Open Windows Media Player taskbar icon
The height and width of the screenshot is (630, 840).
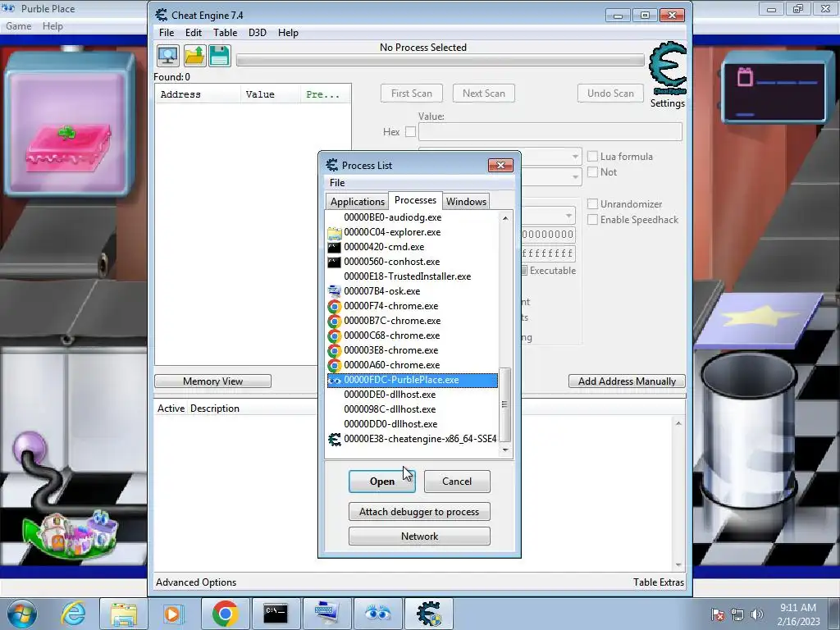pyautogui.click(x=172, y=614)
